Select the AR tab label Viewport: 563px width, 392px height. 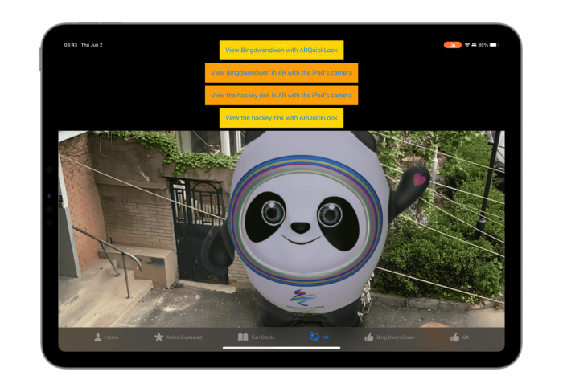pos(325,337)
